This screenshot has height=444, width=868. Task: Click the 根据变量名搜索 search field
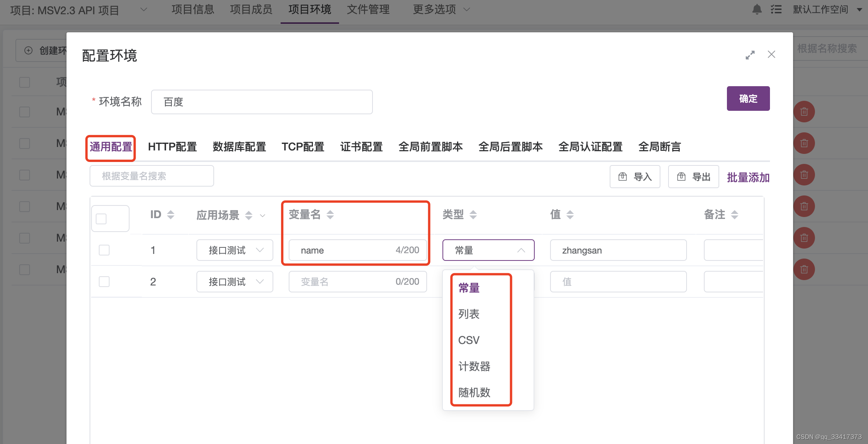tap(151, 176)
